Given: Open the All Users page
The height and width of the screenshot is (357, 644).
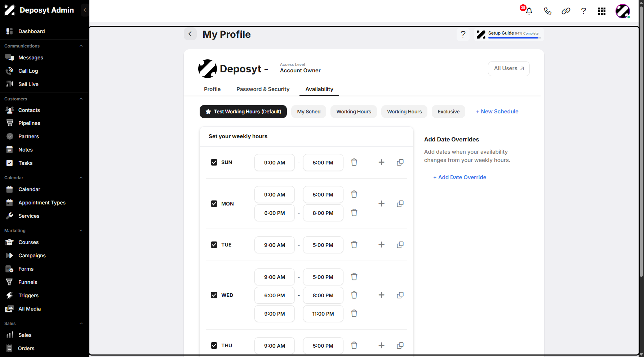Looking at the screenshot, I should (509, 69).
